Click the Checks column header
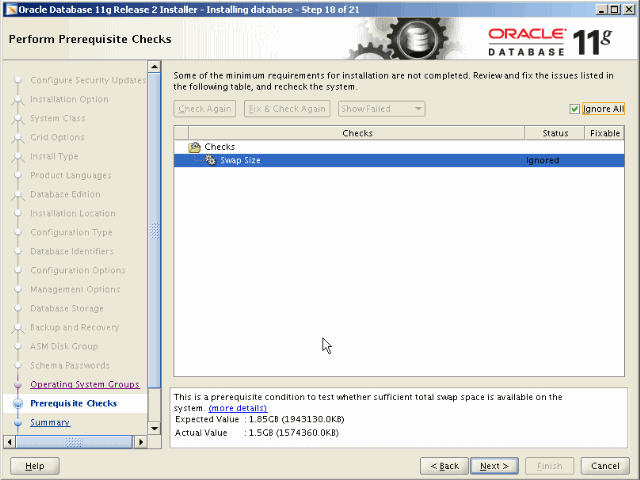This screenshot has width=640, height=480. (357, 133)
